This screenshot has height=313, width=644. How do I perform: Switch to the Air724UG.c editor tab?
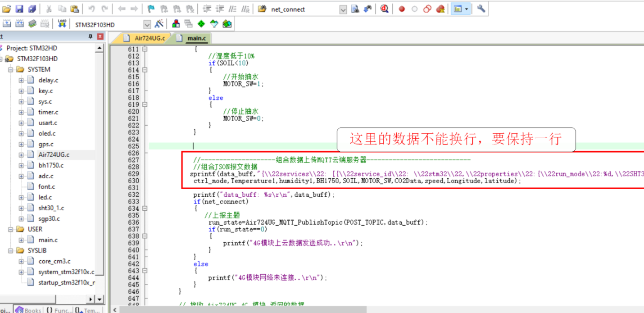click(144, 38)
